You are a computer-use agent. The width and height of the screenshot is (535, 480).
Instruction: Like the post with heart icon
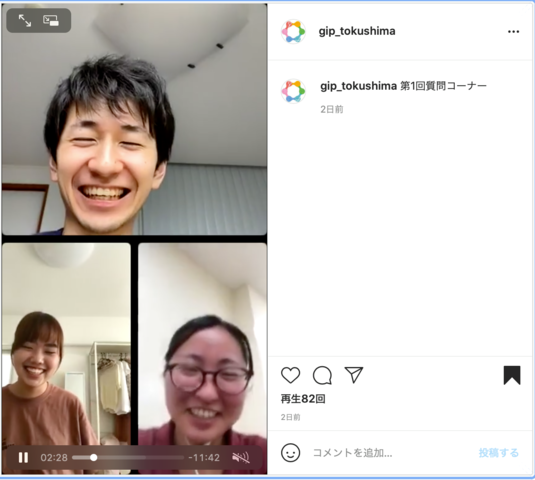coord(290,375)
